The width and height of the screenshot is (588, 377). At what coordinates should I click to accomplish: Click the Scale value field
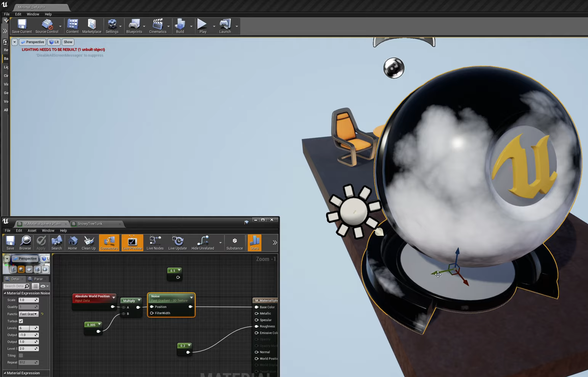pos(29,300)
